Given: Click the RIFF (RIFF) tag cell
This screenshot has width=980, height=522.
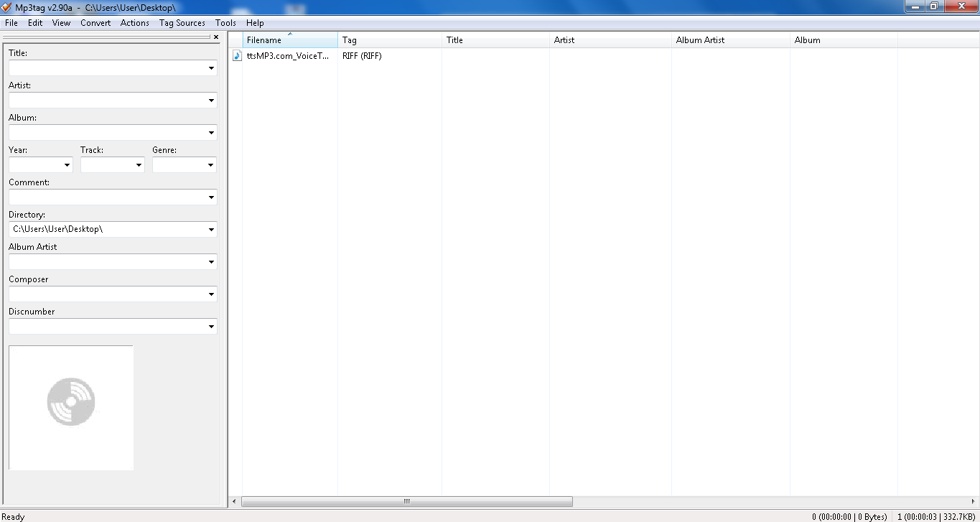Looking at the screenshot, I should [362, 55].
